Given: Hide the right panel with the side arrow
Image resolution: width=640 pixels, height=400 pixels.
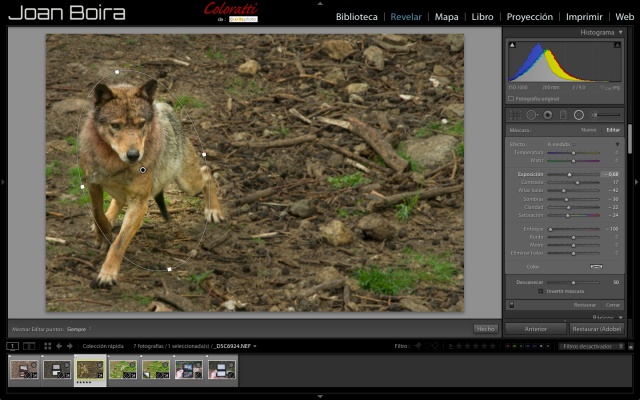Looking at the screenshot, I should pos(636,182).
